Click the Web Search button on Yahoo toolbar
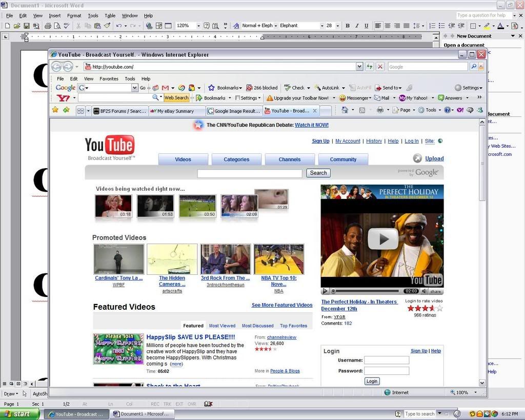This screenshot has width=525, height=420. point(176,98)
